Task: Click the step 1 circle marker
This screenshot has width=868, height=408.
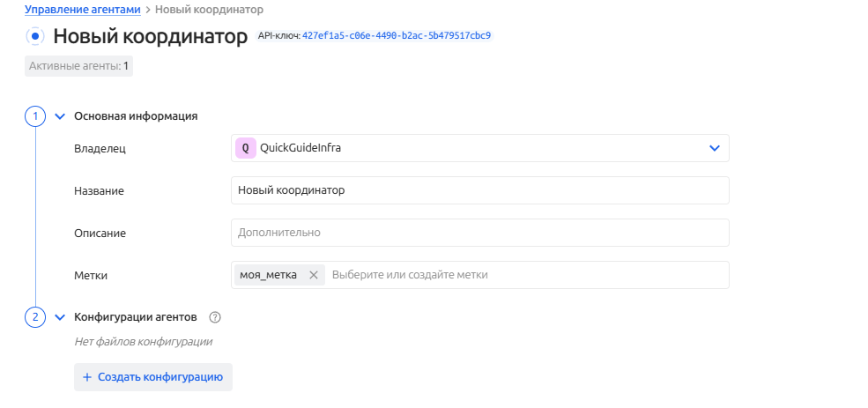Action: click(x=35, y=115)
